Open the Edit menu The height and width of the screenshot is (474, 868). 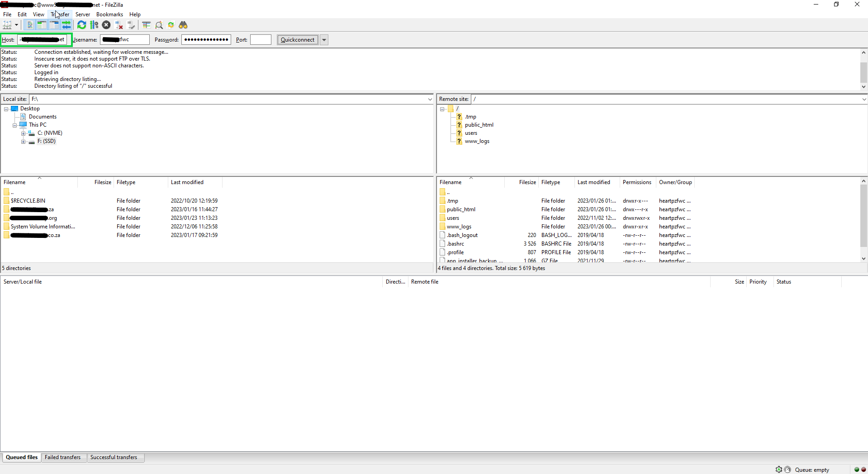click(x=22, y=14)
